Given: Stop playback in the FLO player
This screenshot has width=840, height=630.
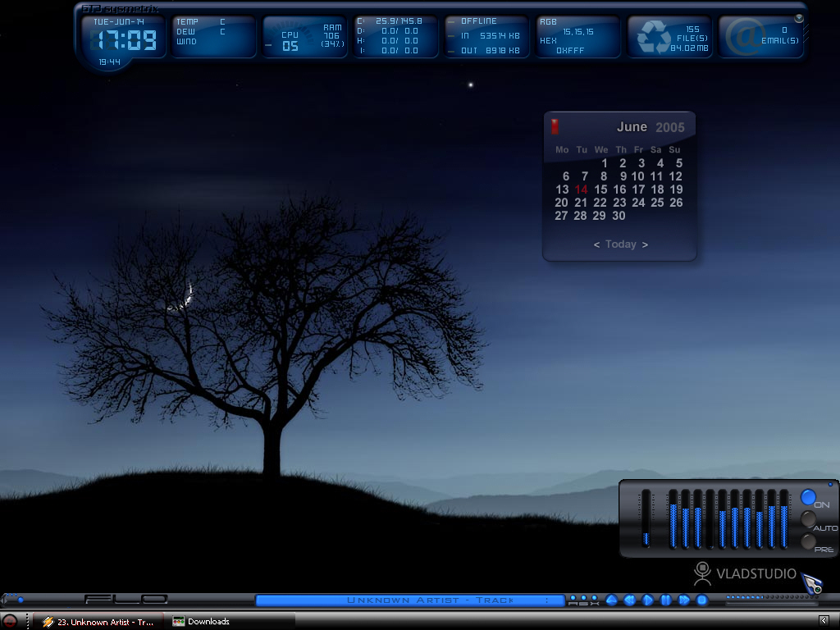Looking at the screenshot, I should [x=702, y=600].
